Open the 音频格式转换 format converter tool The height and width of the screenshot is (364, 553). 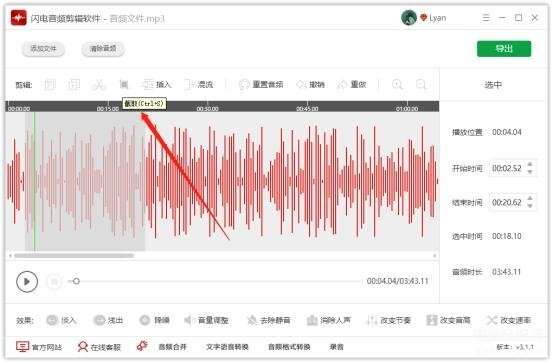tap(289, 347)
